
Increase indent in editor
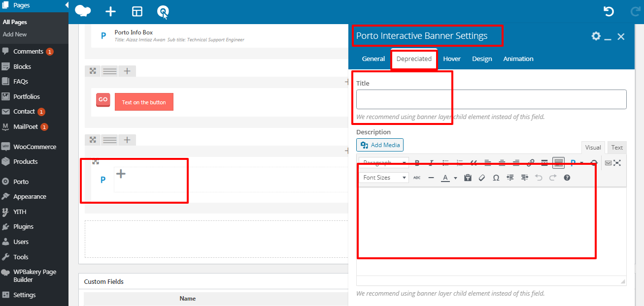tap(525, 178)
